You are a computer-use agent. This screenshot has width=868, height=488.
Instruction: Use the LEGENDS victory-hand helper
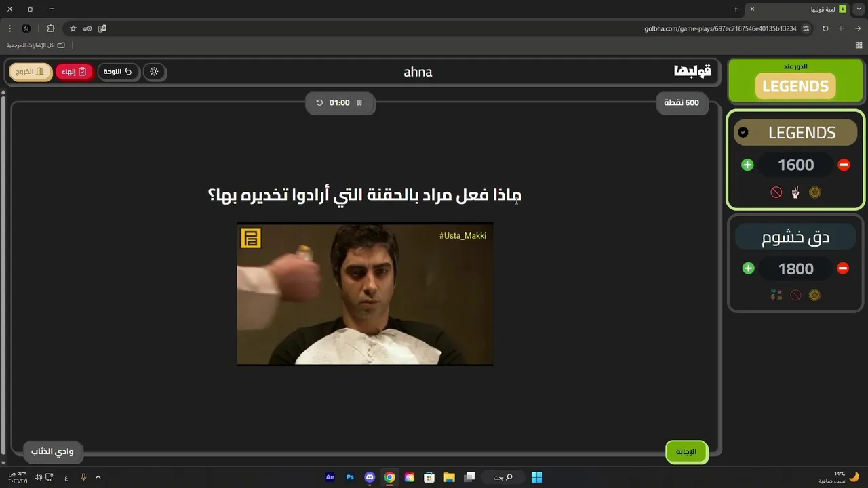point(795,192)
